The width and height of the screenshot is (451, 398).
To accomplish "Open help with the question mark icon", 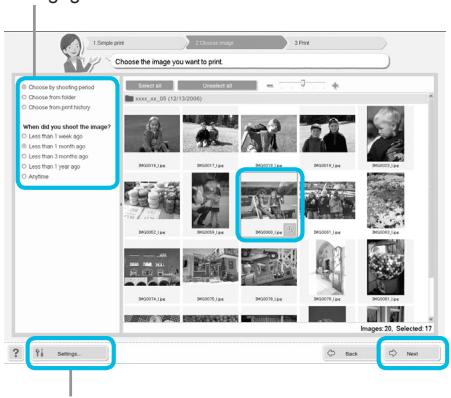I will tap(15, 353).
